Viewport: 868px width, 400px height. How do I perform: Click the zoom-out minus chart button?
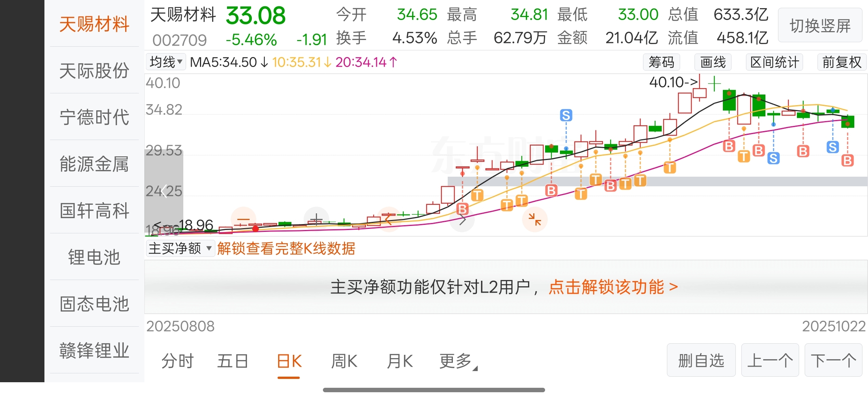point(243,220)
